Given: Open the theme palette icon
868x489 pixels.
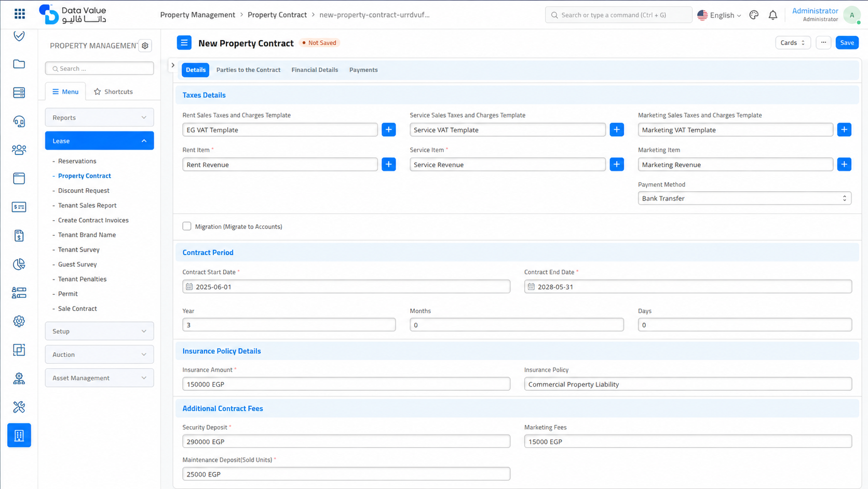Looking at the screenshot, I should pos(754,15).
